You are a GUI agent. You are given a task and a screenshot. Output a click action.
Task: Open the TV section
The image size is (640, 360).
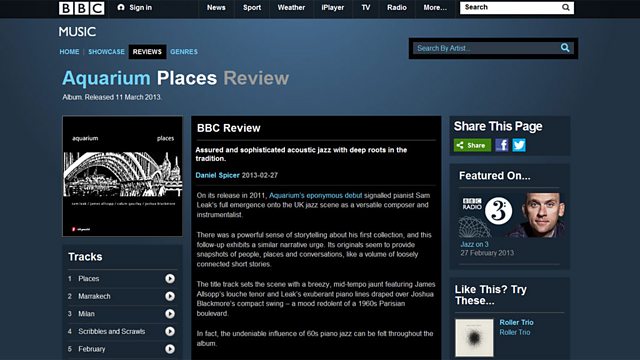coord(366,7)
